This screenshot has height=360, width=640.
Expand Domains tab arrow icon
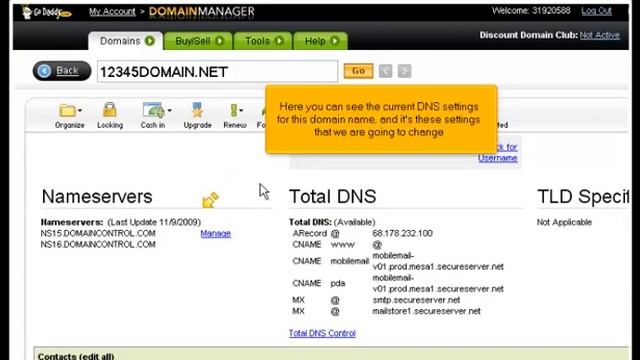click(150, 41)
